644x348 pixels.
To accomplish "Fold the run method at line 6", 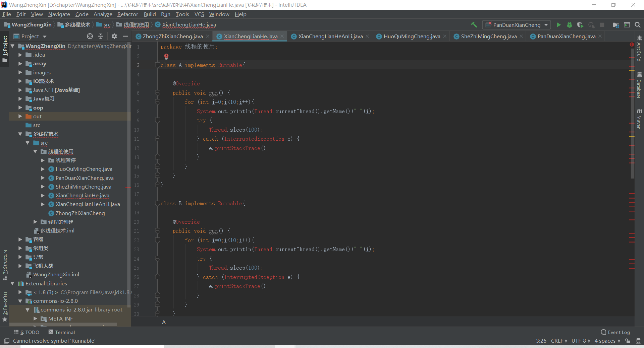I will tap(158, 92).
